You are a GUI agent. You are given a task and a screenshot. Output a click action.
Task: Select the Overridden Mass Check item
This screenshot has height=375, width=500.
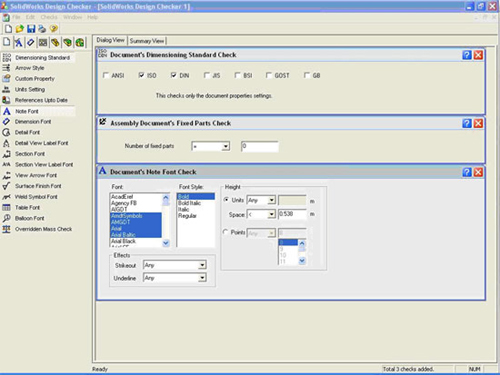(37, 229)
